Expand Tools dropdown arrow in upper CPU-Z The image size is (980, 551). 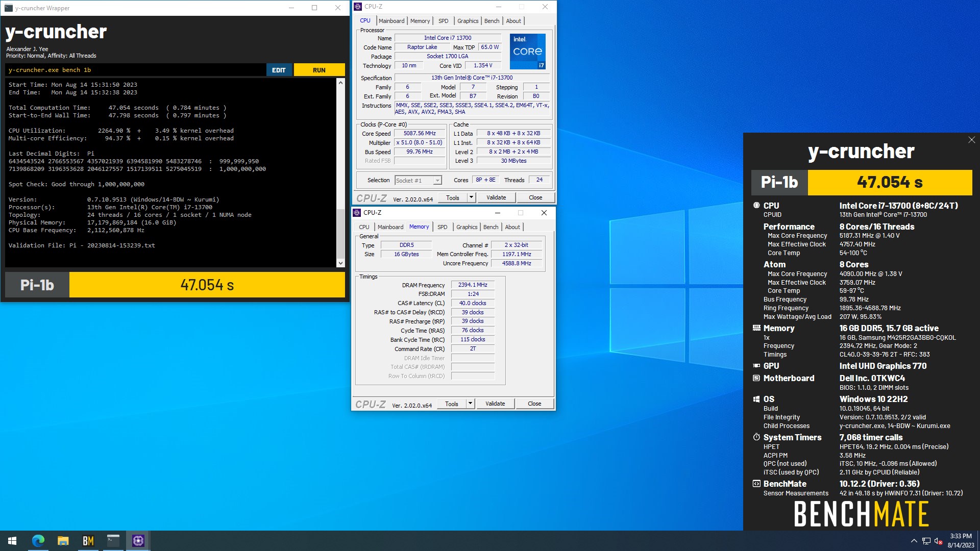coord(471,197)
